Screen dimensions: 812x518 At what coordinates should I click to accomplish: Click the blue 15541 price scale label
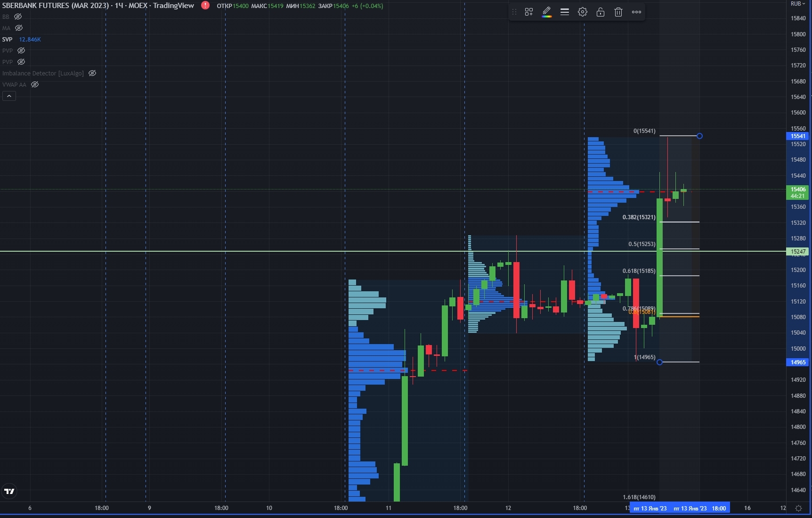[x=798, y=136]
